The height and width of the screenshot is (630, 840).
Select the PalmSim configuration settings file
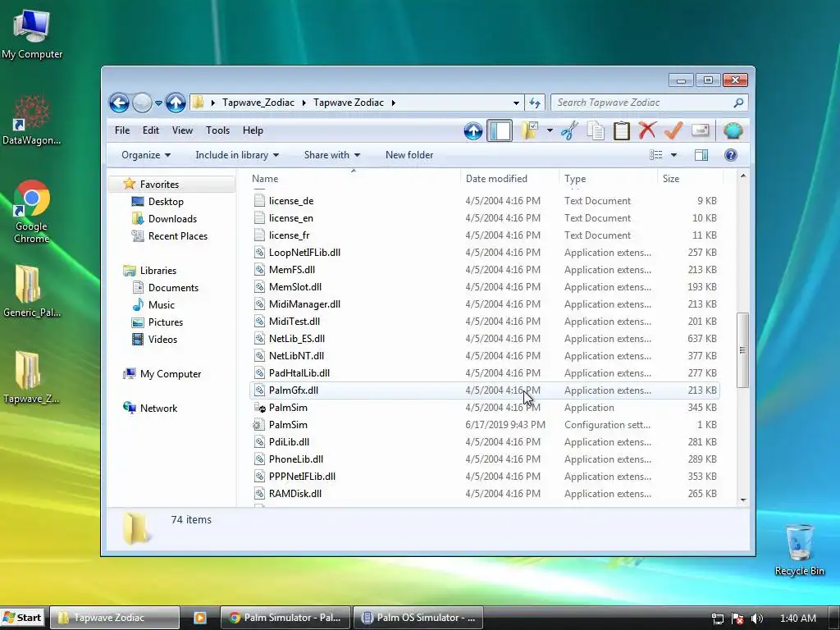484,425
